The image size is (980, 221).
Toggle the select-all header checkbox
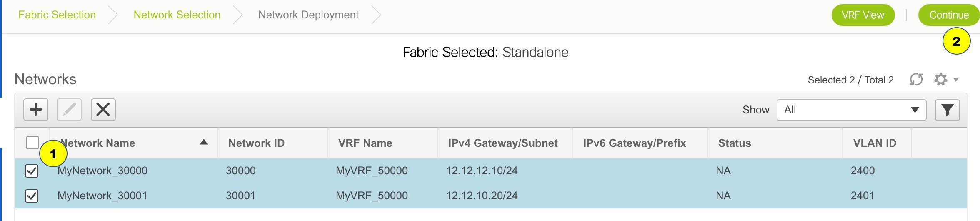pos(32,143)
